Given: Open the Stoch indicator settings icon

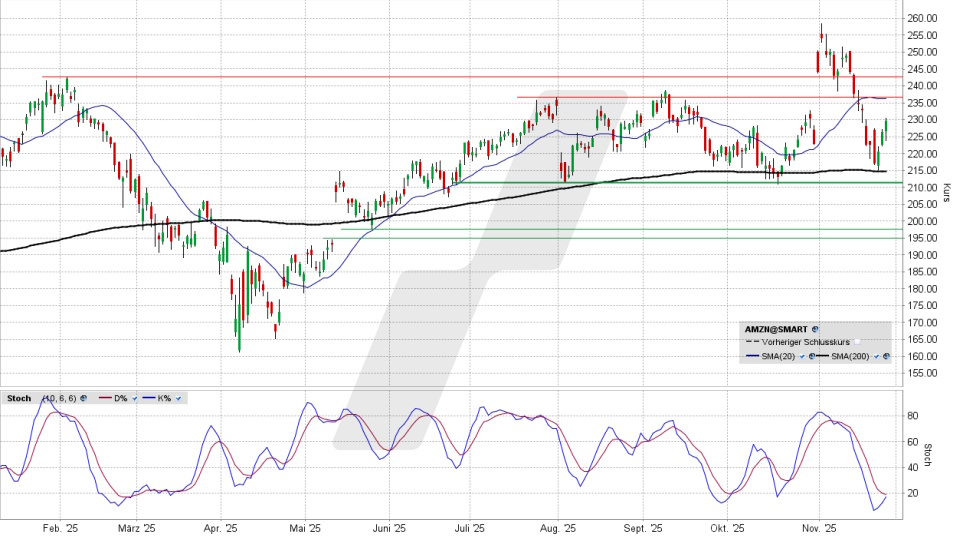Looking at the screenshot, I should click(84, 398).
